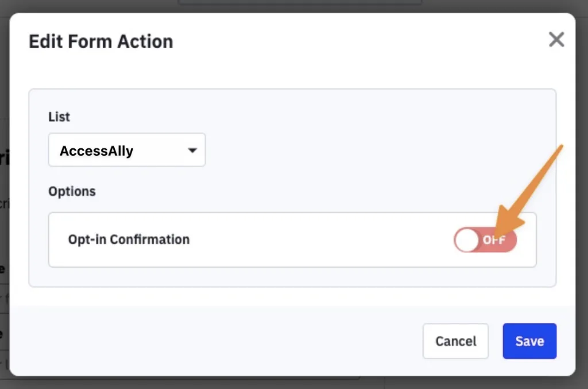Close the Edit Form Action dialog
Screen dimensions: 588x389
(x=556, y=40)
